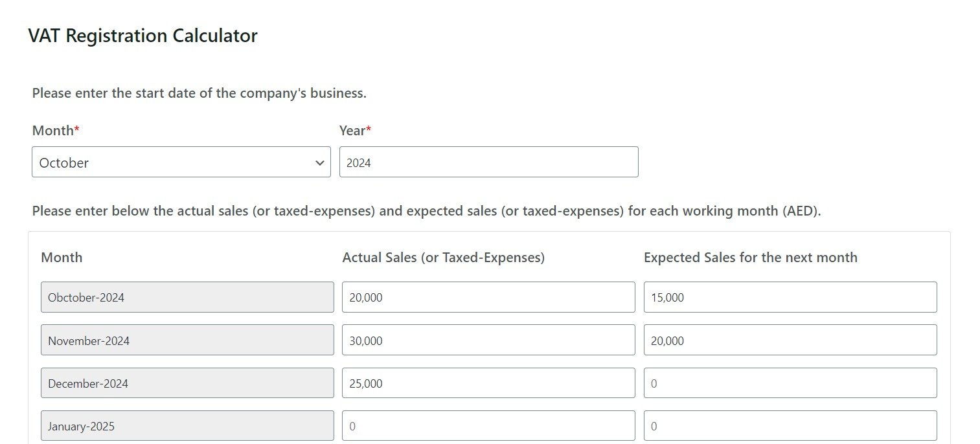
Task: Select the December-2024 month field
Action: click(187, 383)
